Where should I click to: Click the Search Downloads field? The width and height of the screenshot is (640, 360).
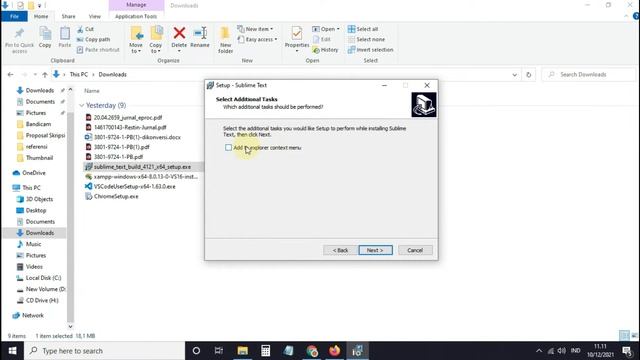(590, 74)
